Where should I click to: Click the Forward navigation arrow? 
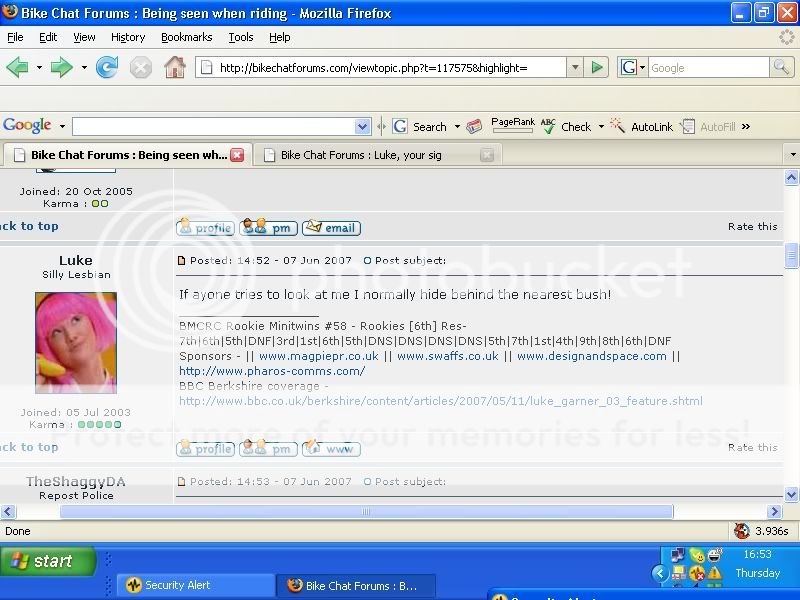pyautogui.click(x=62, y=68)
